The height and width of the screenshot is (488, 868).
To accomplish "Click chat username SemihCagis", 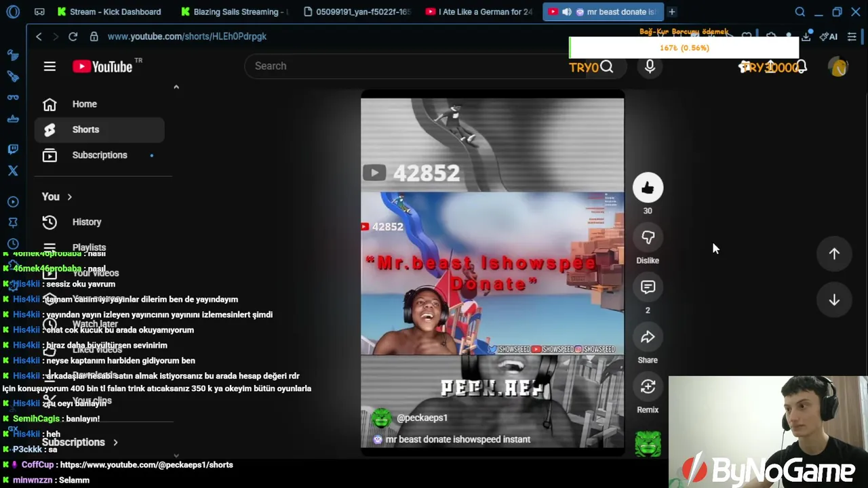I will point(36,419).
